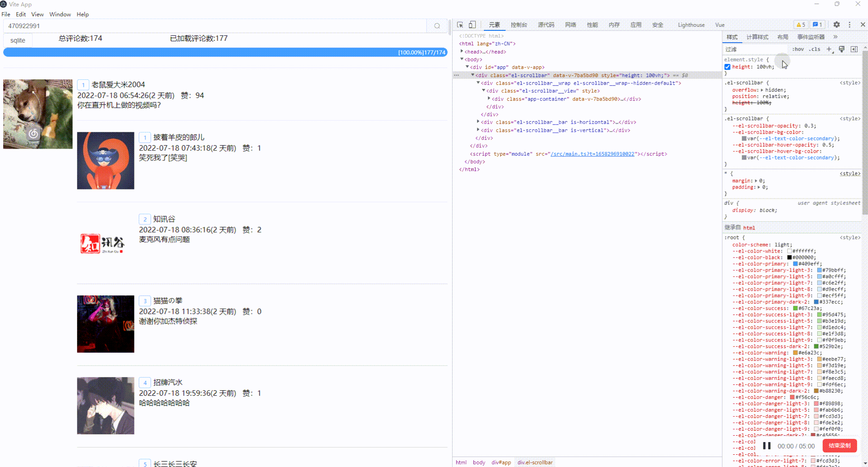
Task: Select the html lang="zh-CN" DOM line
Action: tap(487, 44)
